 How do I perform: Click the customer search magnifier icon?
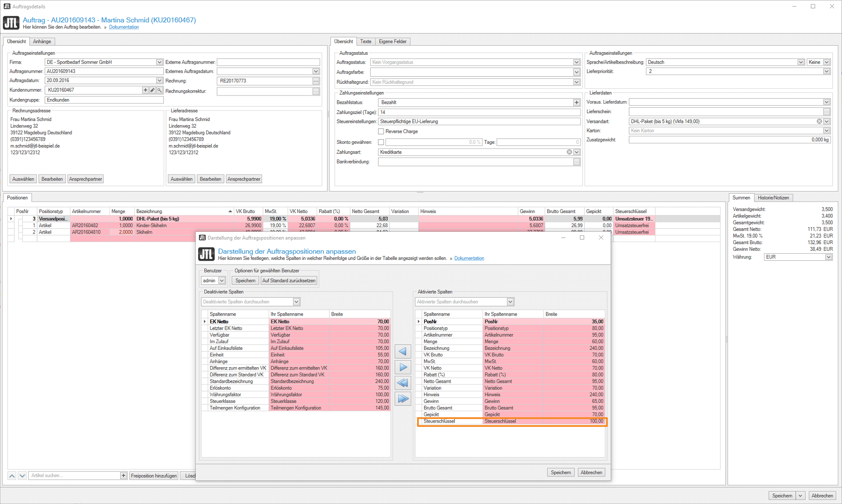coord(160,90)
